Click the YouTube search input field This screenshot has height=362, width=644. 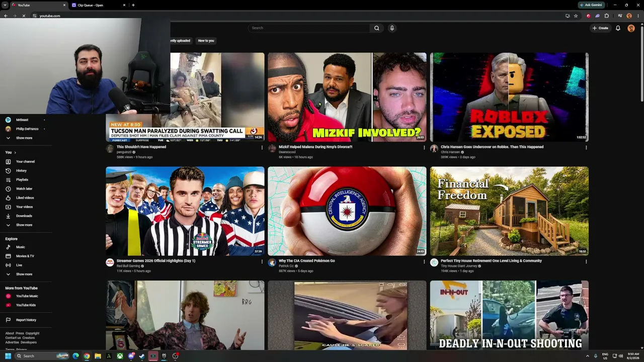tap(309, 28)
